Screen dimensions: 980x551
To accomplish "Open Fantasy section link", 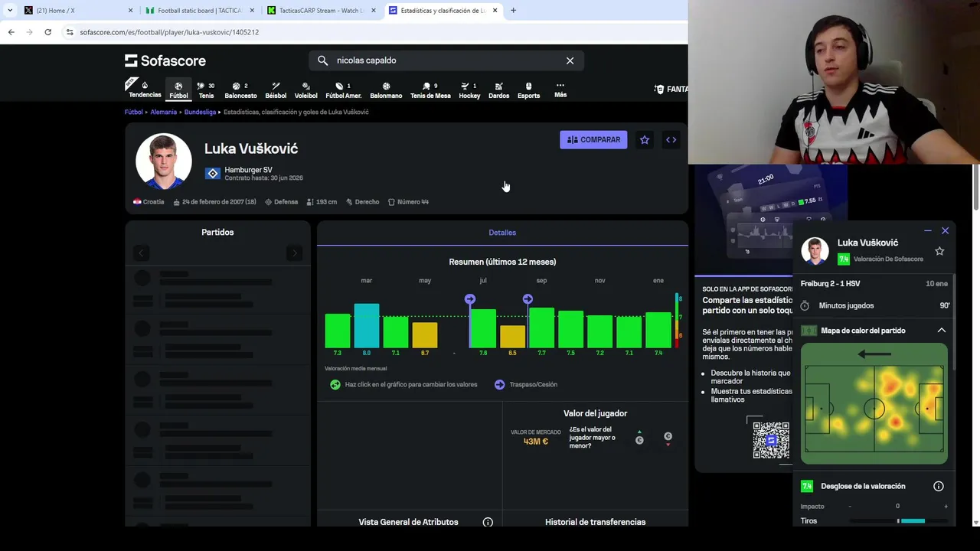I will [671, 89].
